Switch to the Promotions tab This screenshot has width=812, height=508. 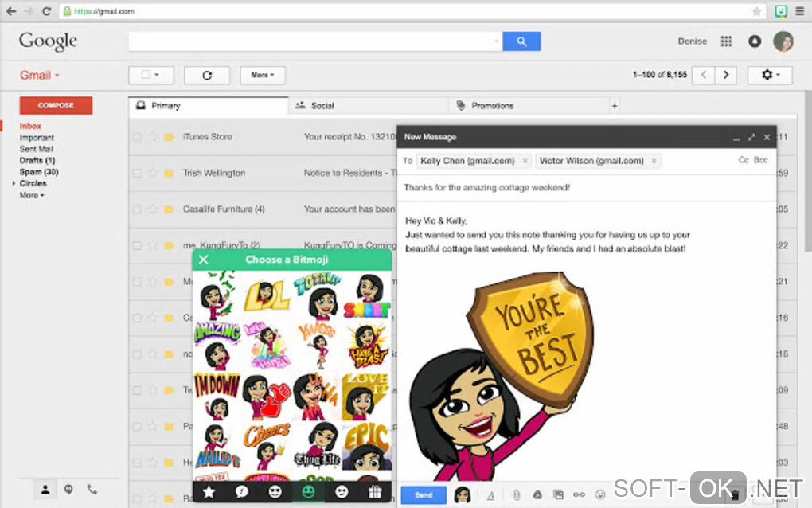(x=529, y=106)
